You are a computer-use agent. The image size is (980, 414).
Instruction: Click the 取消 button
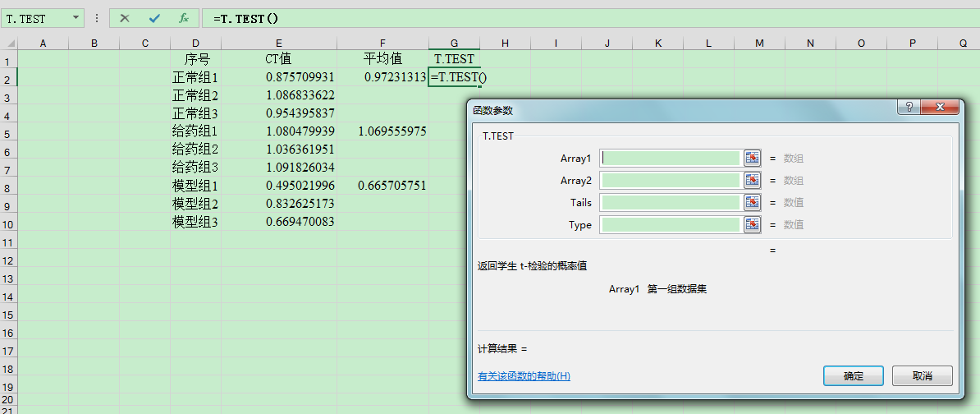923,376
